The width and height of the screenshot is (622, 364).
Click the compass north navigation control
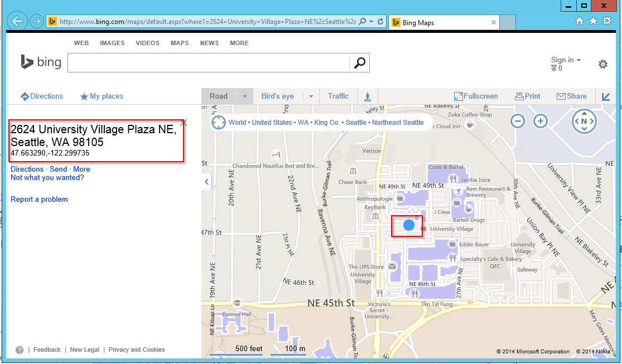point(584,121)
